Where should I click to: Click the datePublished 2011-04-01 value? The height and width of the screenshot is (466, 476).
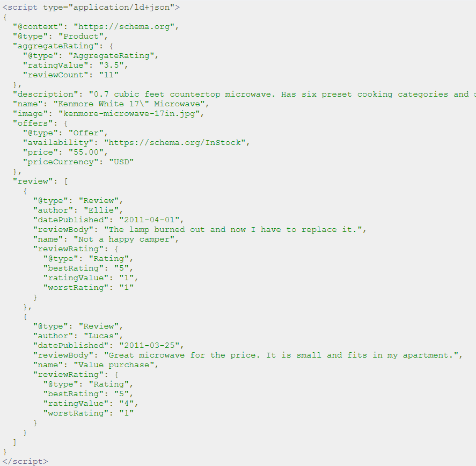[150, 220]
